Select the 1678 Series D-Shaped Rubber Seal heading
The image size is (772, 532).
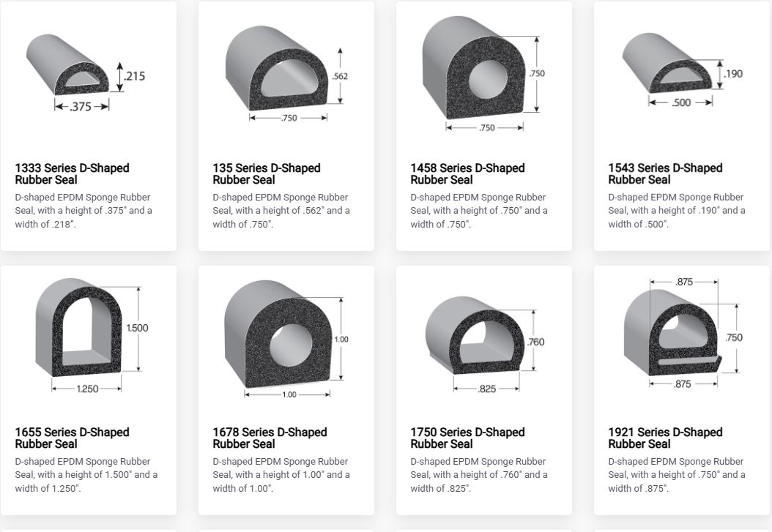tap(270, 438)
